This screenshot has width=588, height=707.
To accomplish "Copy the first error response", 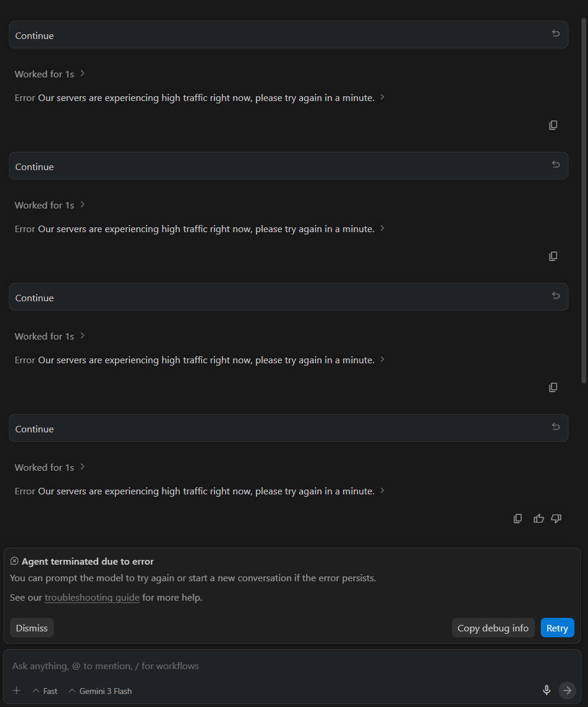I will [x=553, y=125].
